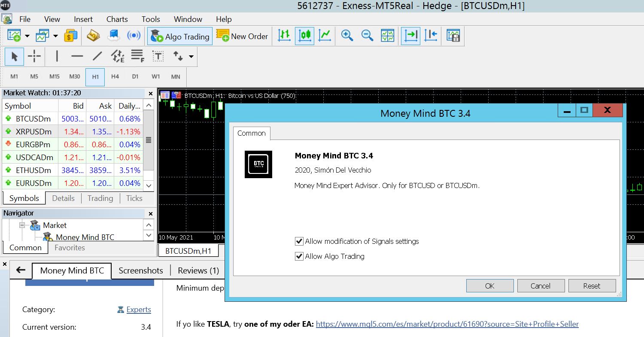
Task: Click Cancel in Money Mind dialog
Action: click(x=541, y=286)
